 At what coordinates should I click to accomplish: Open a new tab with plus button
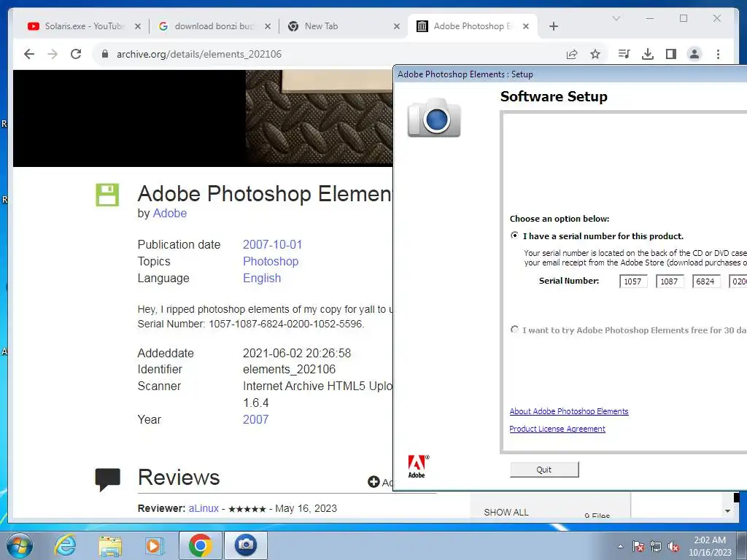pos(553,26)
